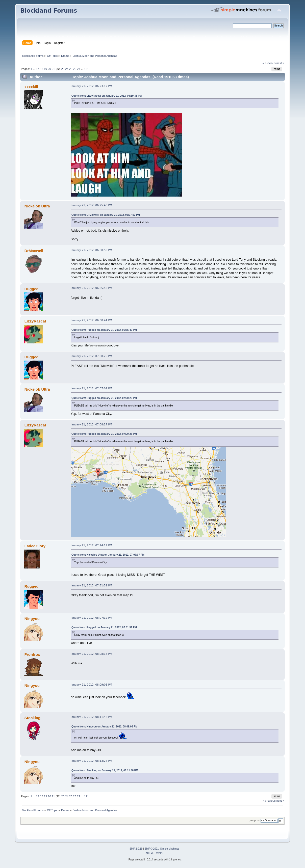This screenshot has width=305, height=868.
Task: Click Stocking's red-haired avatar
Action: point(33,731)
